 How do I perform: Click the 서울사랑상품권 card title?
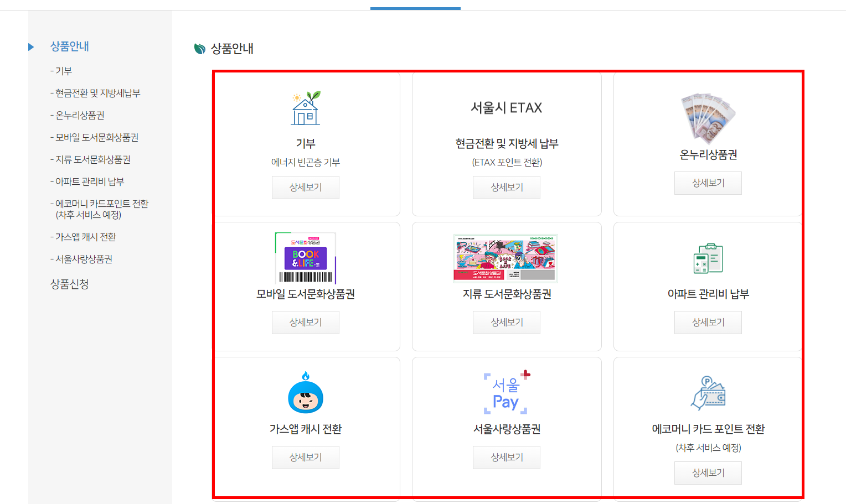tap(507, 429)
